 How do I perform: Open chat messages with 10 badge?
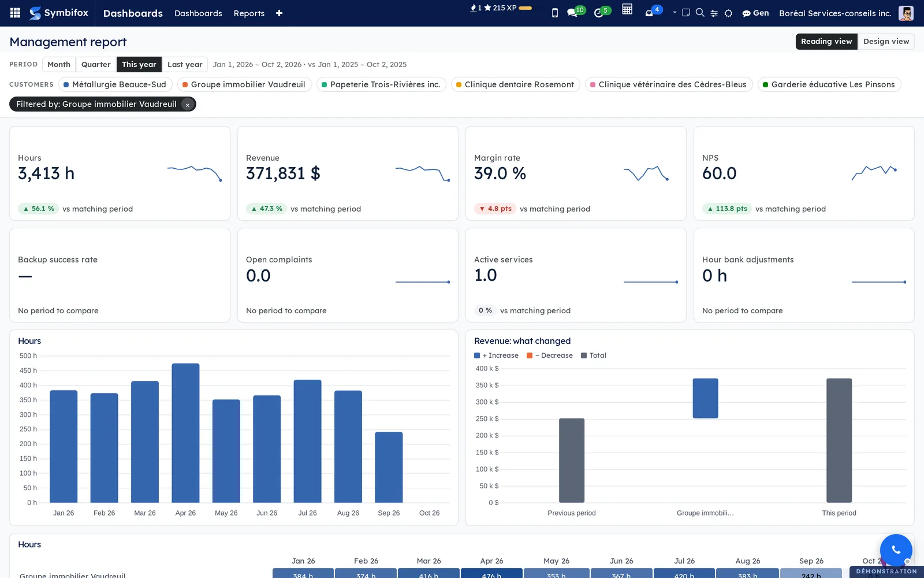(576, 12)
